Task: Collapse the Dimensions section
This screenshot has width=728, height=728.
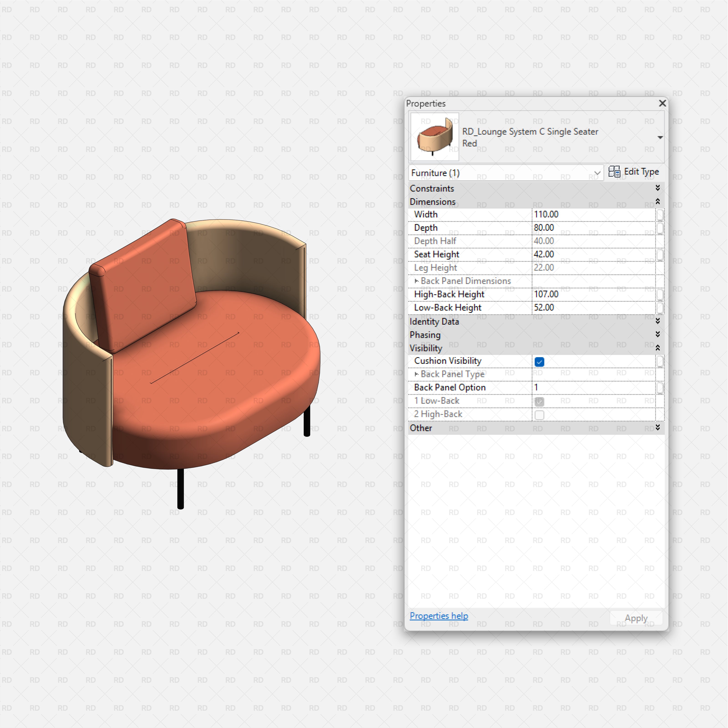Action: click(x=658, y=202)
